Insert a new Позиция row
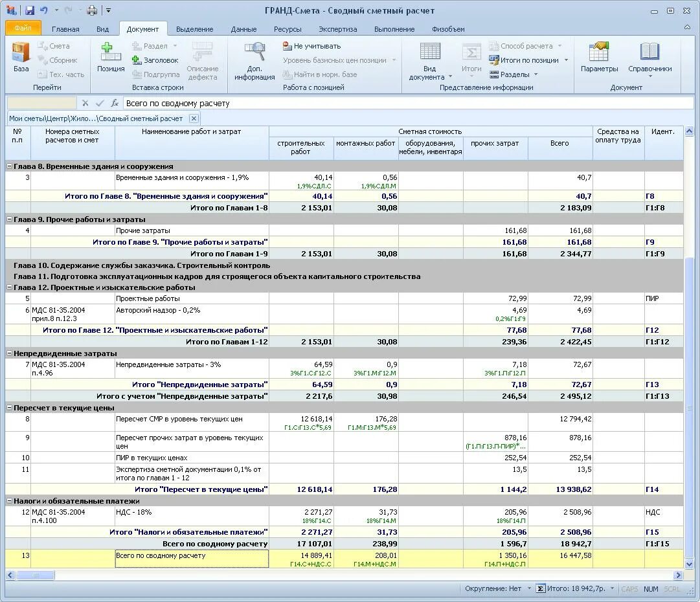The width and height of the screenshot is (700, 602). (111, 57)
